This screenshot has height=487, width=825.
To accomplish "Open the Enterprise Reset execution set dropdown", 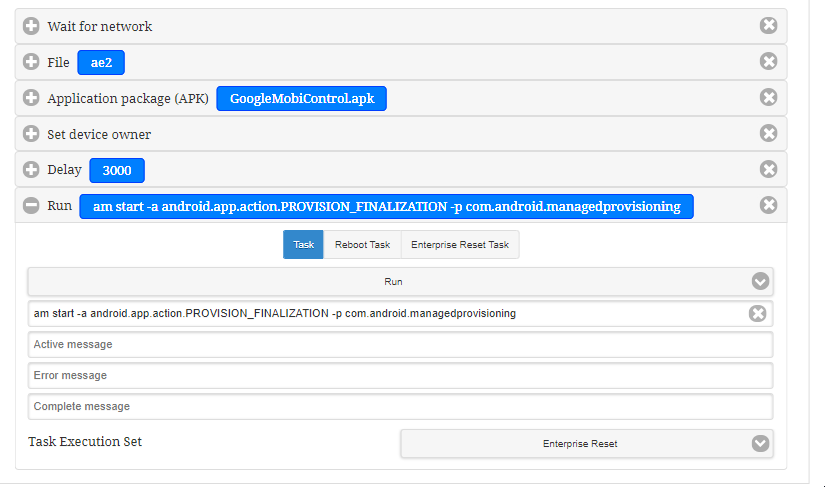I will [x=587, y=444].
